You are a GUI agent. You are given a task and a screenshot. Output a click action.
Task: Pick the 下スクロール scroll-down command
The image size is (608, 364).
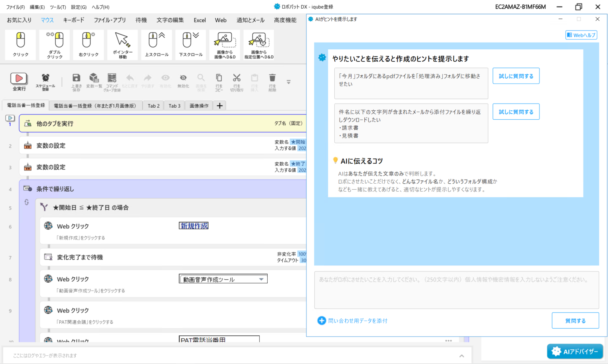(190, 44)
